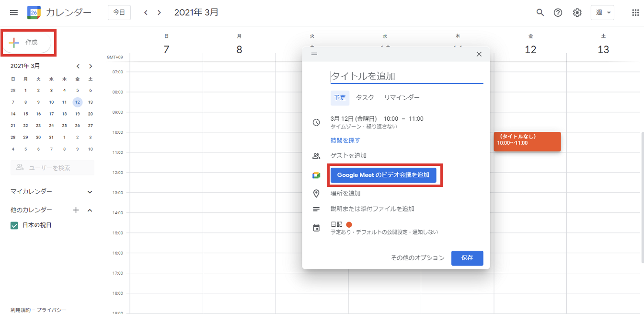
Task: Open the 週 view dropdown
Action: pyautogui.click(x=602, y=12)
